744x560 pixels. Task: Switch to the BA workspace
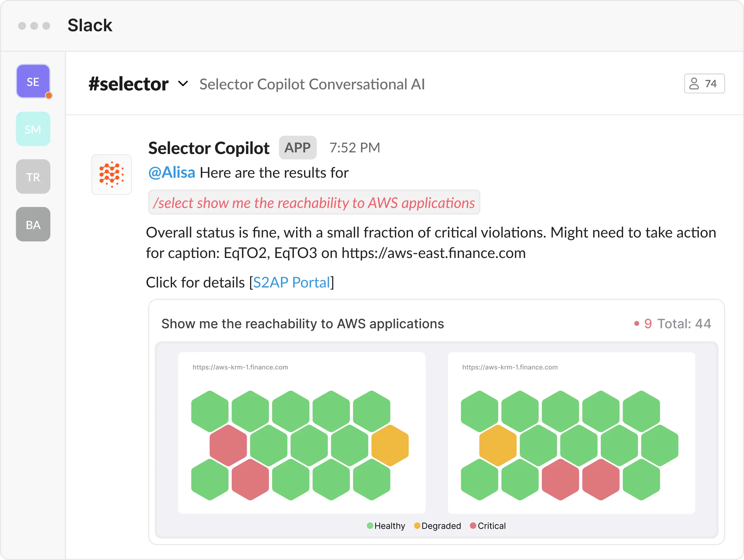tap(33, 224)
